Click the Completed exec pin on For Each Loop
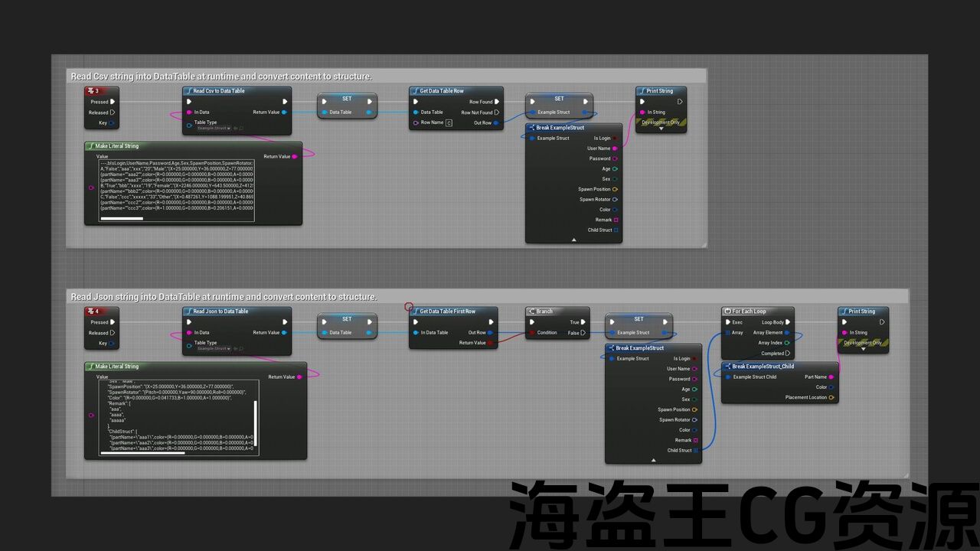The width and height of the screenshot is (980, 551). pos(788,354)
